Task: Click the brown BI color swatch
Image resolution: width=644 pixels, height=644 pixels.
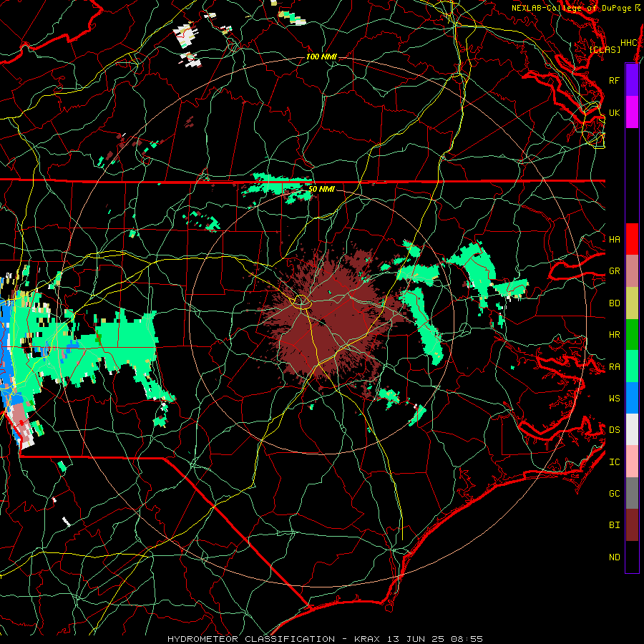Action: [632, 525]
